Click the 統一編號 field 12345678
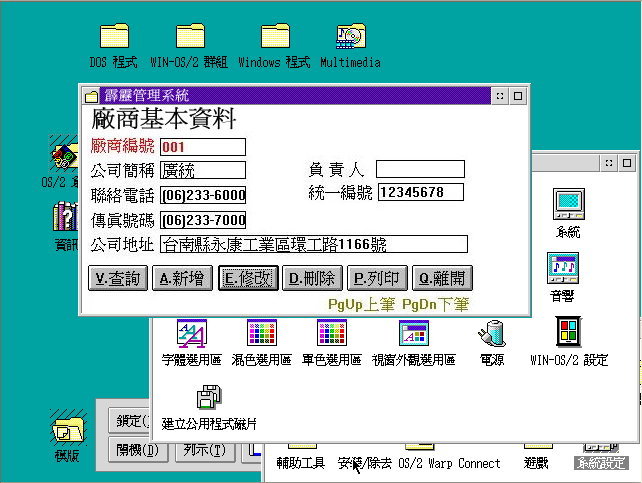This screenshot has width=642, height=483. coord(421,192)
